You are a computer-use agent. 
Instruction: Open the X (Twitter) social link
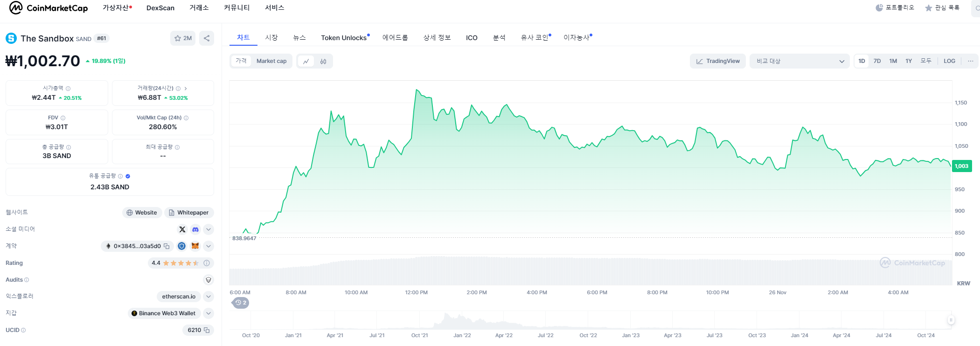coord(182,229)
